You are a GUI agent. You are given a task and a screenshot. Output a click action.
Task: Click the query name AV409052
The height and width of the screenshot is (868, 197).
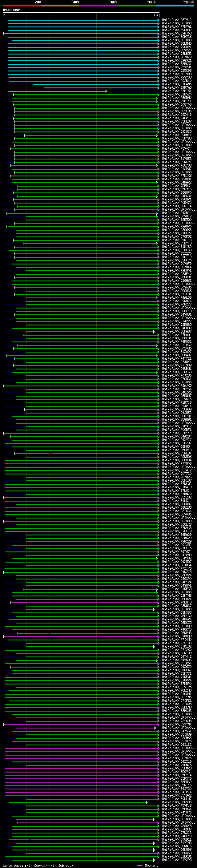click(11, 10)
